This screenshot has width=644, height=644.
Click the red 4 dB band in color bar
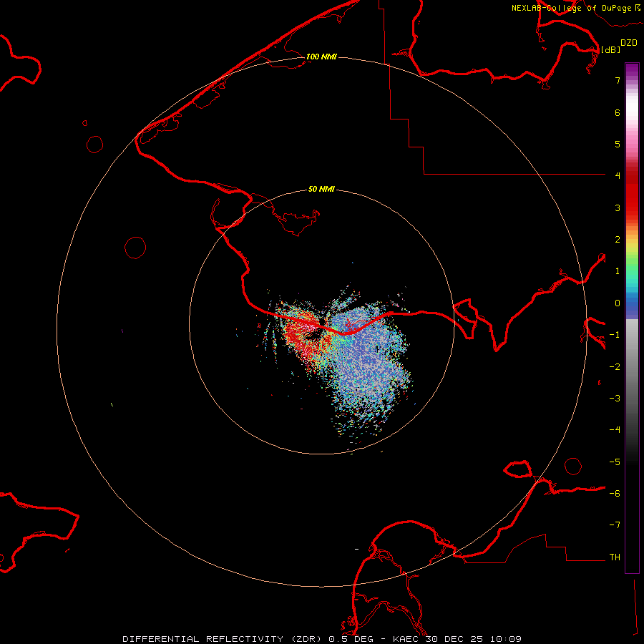point(632,176)
